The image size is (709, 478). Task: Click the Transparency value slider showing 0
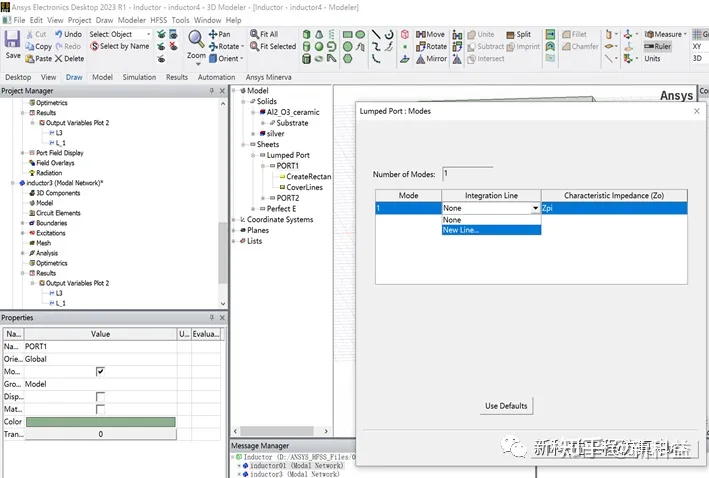coord(100,434)
